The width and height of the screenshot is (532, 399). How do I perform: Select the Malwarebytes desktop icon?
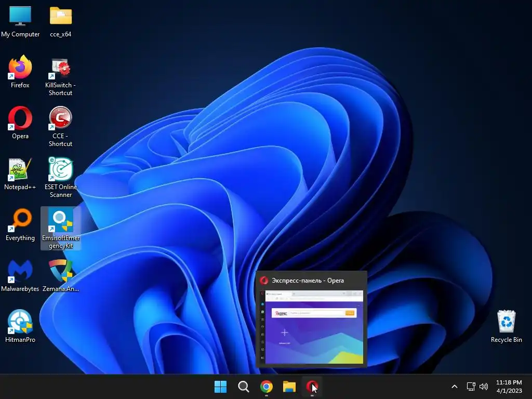click(x=20, y=275)
